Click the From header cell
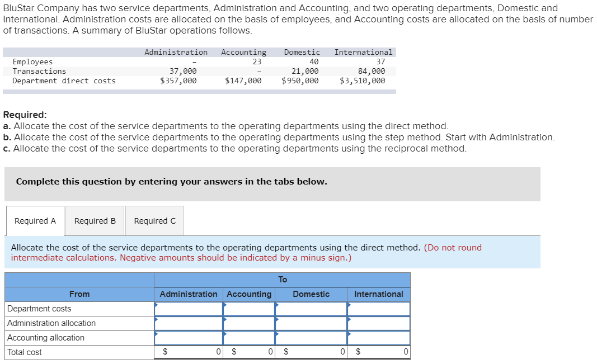The height and width of the screenshot is (364, 597). [x=79, y=294]
